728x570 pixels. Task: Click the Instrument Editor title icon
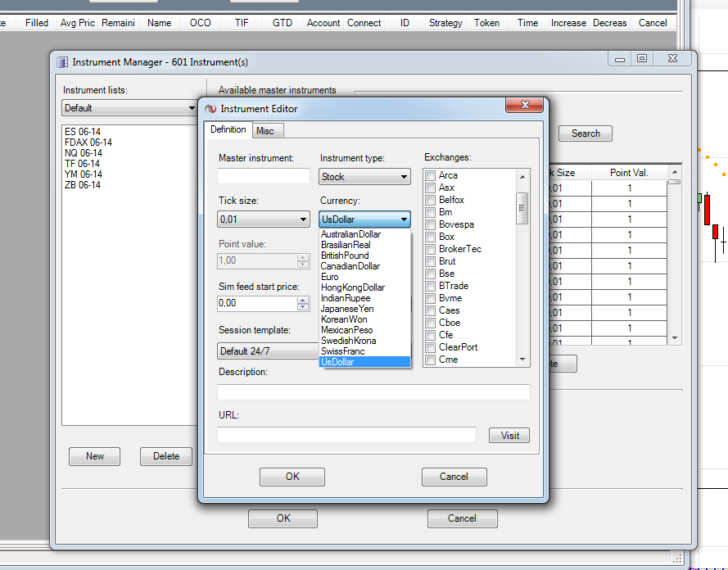(x=210, y=109)
